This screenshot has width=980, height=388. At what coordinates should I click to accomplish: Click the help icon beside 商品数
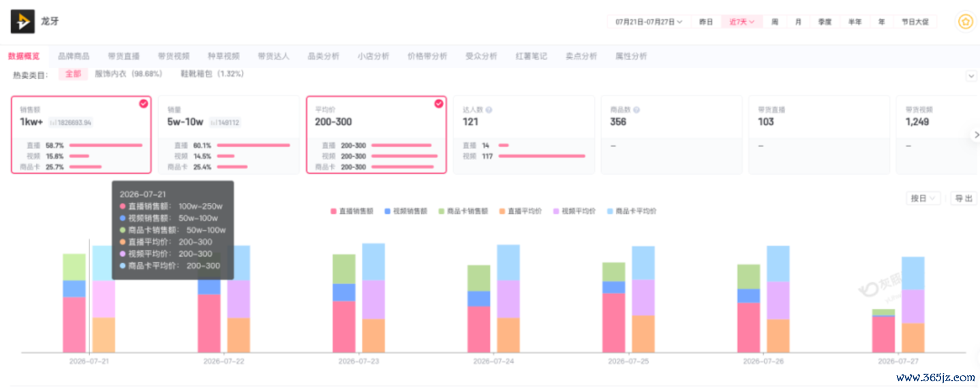coord(636,110)
